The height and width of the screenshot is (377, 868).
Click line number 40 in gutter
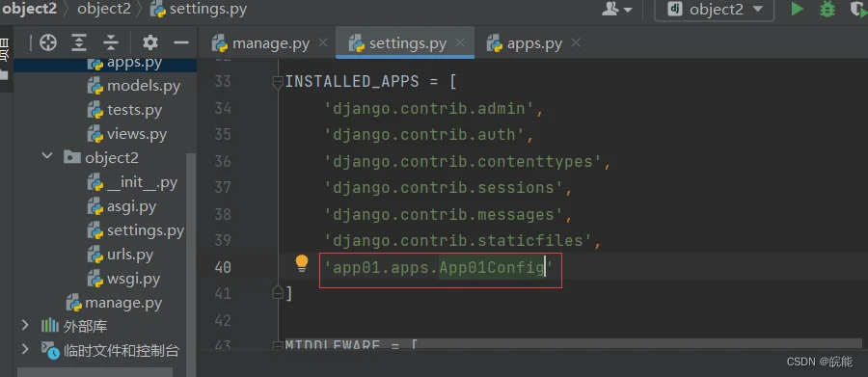(x=223, y=267)
